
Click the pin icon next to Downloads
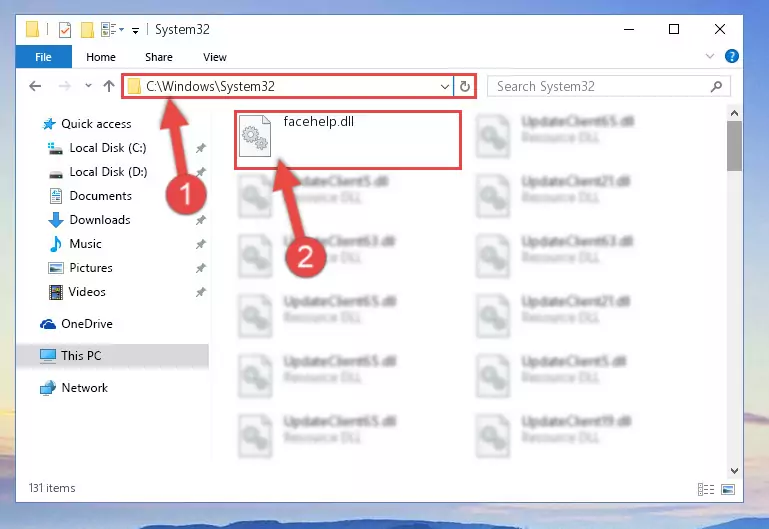[x=201, y=221]
